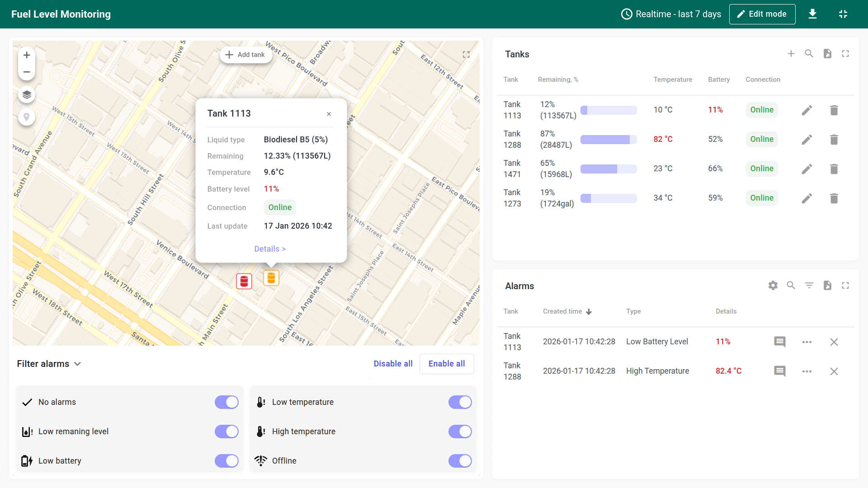This screenshot has width=868, height=488.
Task: Open comments for Tank 1113 alarm
Action: coord(780,342)
